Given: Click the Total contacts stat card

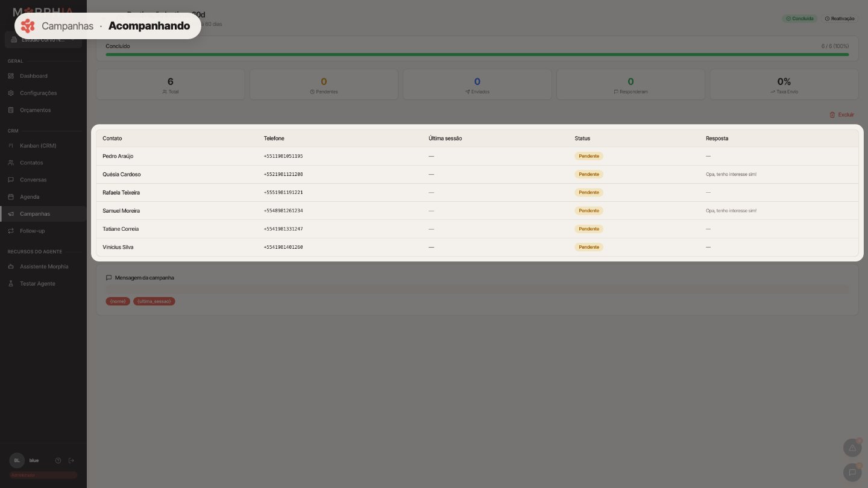Looking at the screenshot, I should click(171, 84).
